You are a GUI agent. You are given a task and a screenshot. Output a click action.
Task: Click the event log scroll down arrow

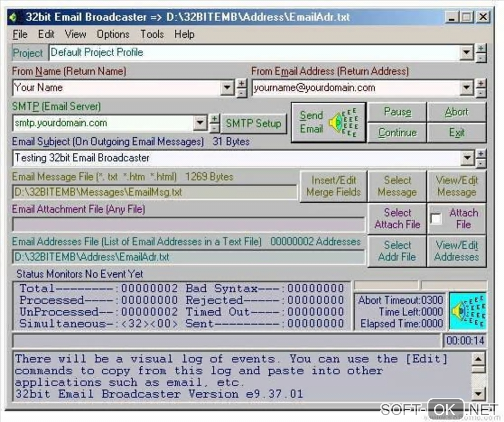coord(478,393)
